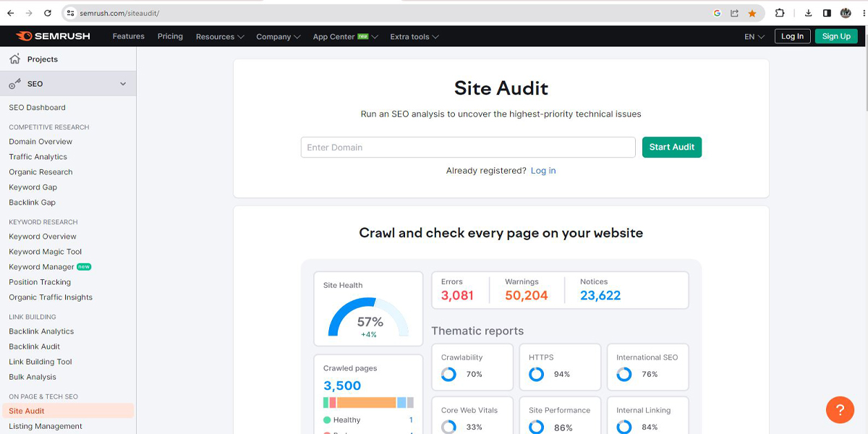
Task: Open Keyword Gap in sidebar
Action: 33,187
